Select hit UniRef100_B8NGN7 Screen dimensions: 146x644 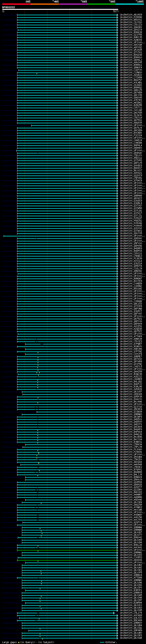[x=131, y=278]
